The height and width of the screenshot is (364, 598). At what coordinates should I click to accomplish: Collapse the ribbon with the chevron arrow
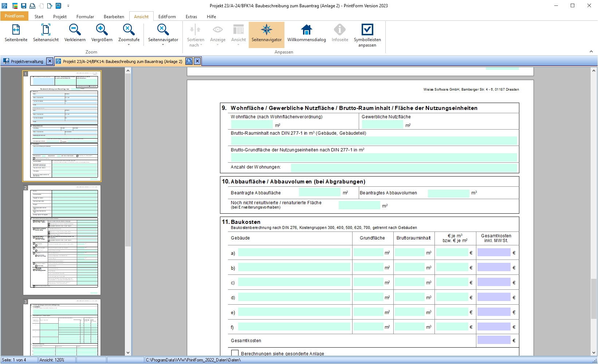591,52
